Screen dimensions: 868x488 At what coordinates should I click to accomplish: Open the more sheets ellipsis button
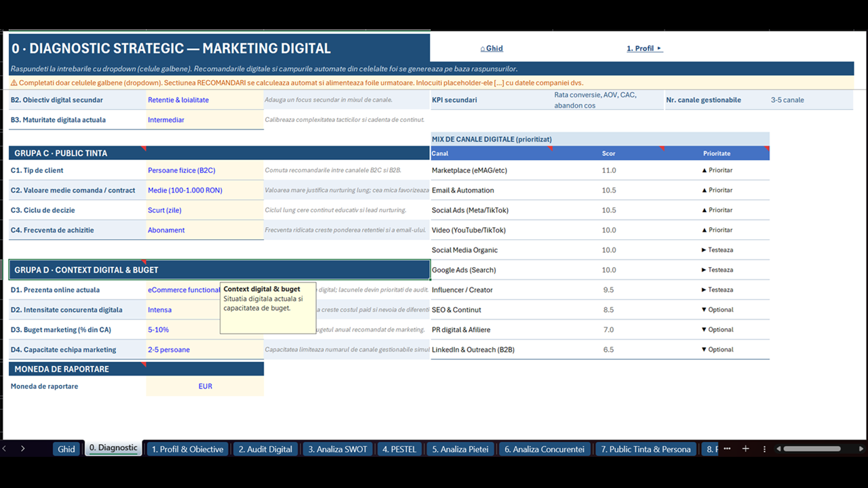coord(727,449)
